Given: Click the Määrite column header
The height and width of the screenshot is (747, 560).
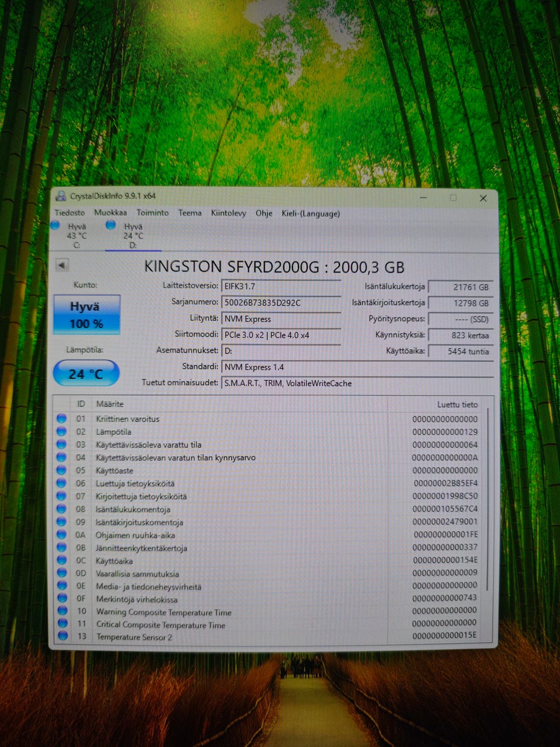Looking at the screenshot, I should point(239,404).
